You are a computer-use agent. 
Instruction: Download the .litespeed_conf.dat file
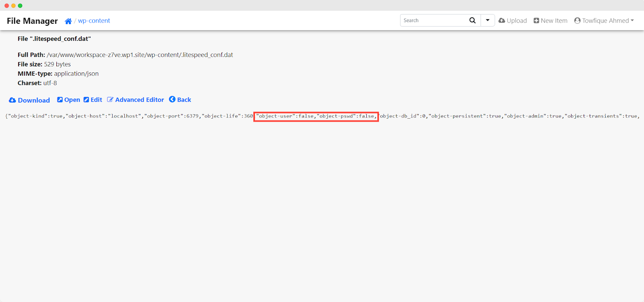coord(34,100)
